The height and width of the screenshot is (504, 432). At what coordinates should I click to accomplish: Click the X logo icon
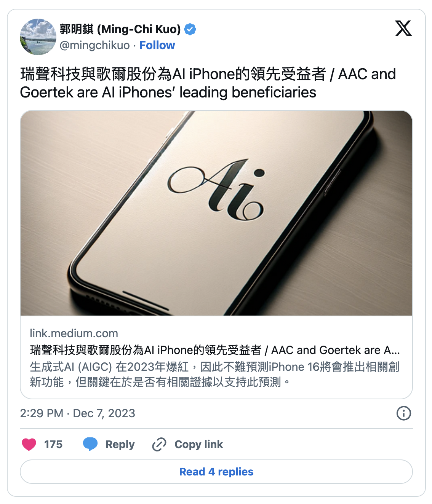coord(403,28)
